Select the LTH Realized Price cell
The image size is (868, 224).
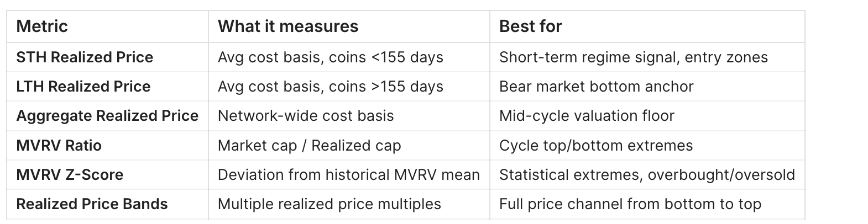[x=83, y=87]
